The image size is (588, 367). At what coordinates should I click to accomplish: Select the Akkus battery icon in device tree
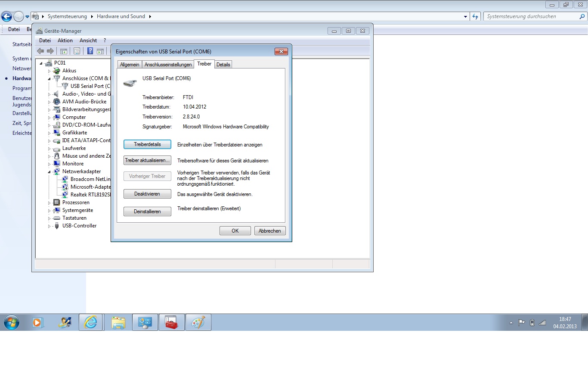point(56,70)
